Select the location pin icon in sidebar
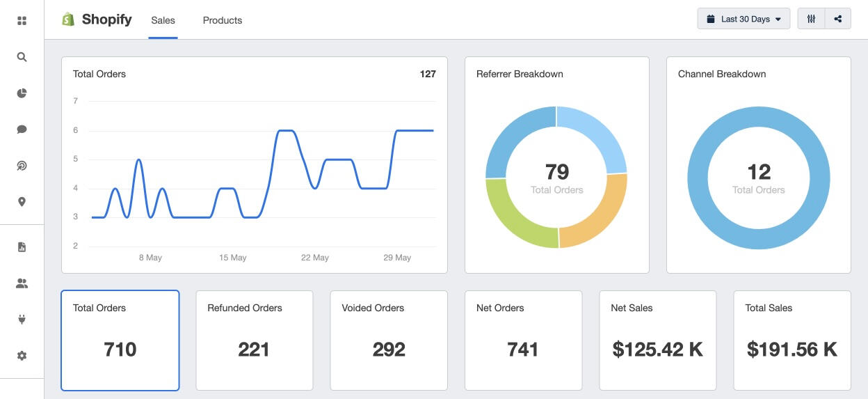The width and height of the screenshot is (868, 399). [x=22, y=202]
